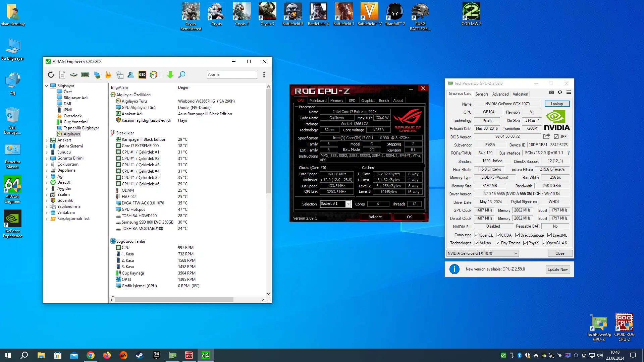Open the AIDA64 report page icon
The height and width of the screenshot is (362, 644).
click(x=62, y=75)
